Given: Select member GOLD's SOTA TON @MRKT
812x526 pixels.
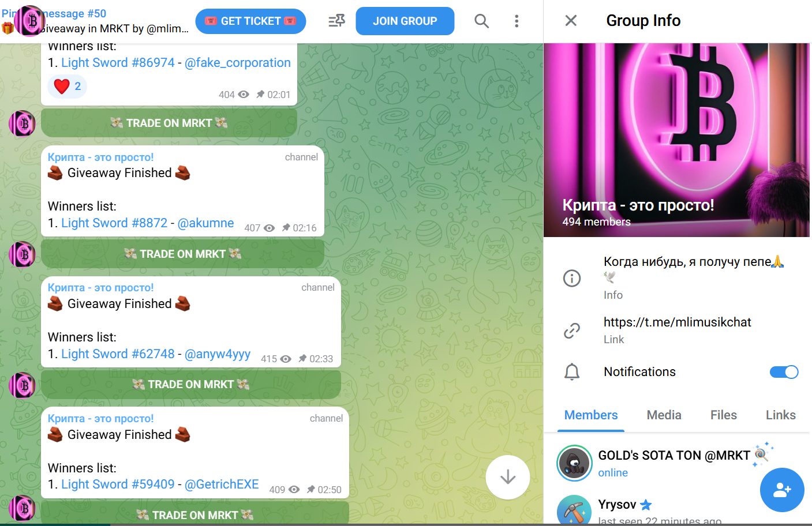Looking at the screenshot, I should click(678, 463).
